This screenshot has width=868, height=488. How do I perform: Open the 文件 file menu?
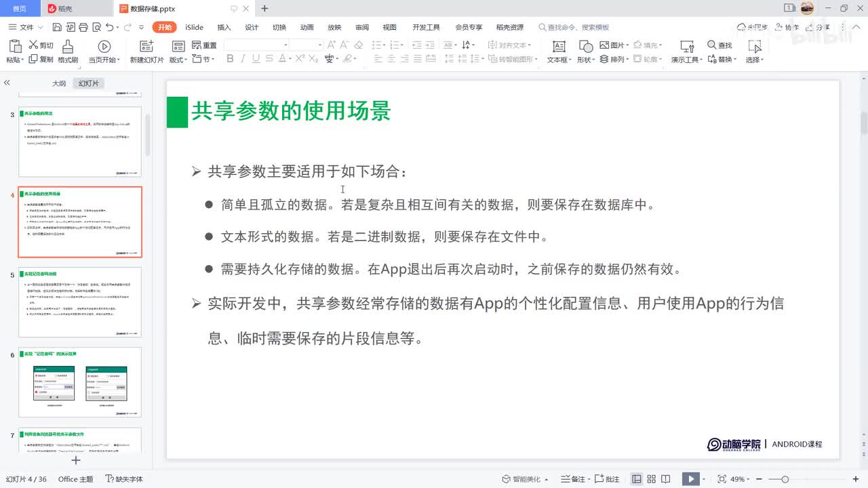[26, 27]
